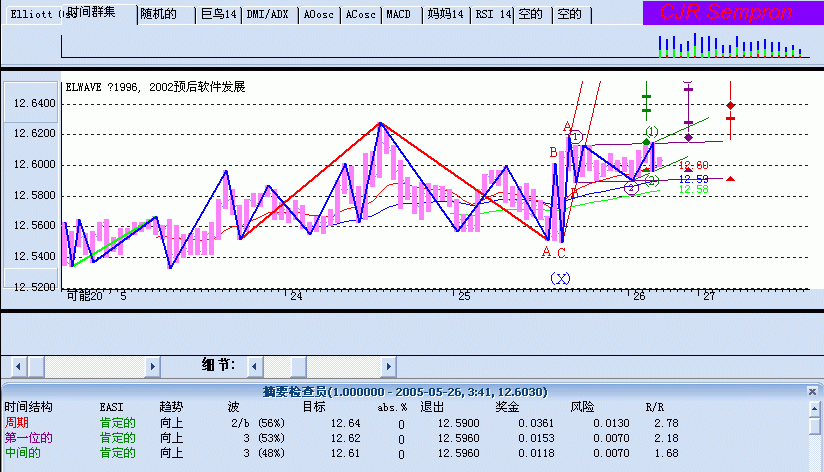Click the blue (X) wave label

pos(560,279)
